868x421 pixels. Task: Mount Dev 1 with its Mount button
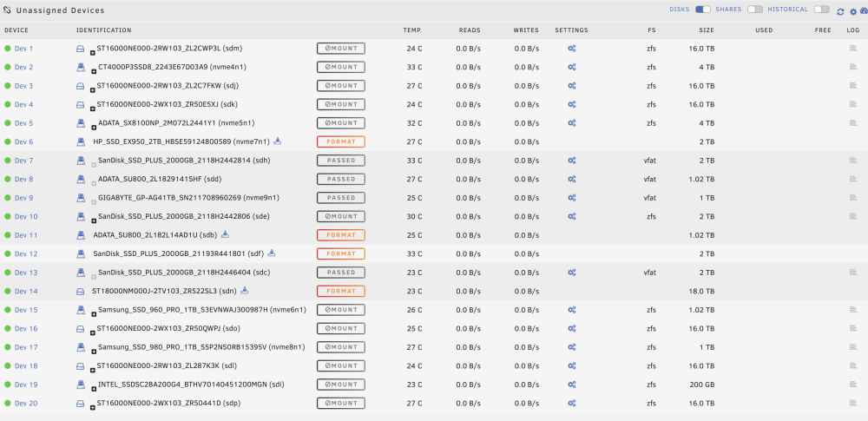coord(341,49)
